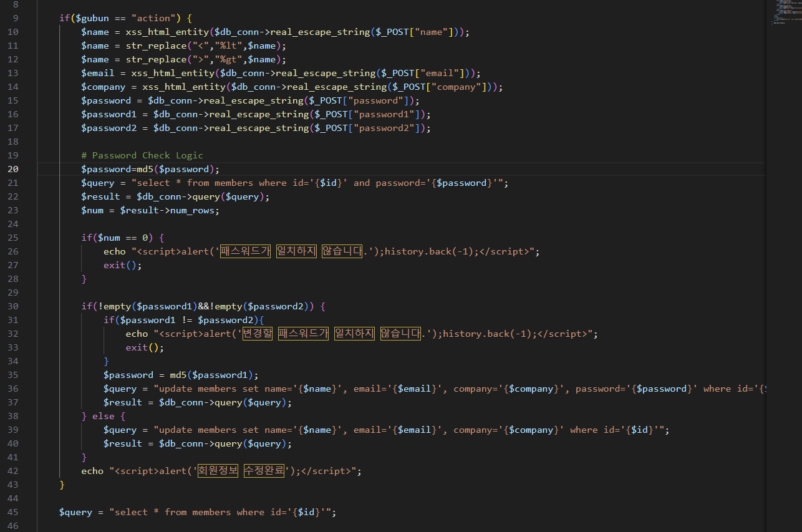The width and height of the screenshot is (802, 532).
Task: Click history.back(-1) on line 26
Action: 428,251
